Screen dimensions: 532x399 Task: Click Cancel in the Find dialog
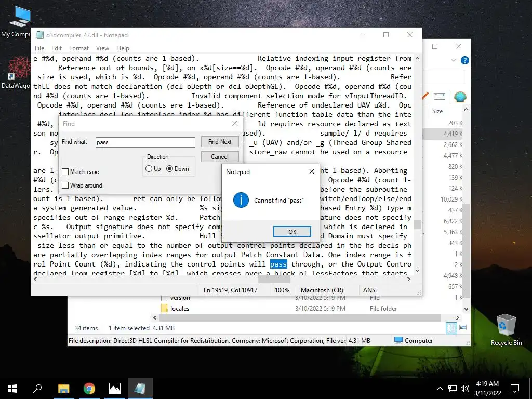[x=220, y=156]
